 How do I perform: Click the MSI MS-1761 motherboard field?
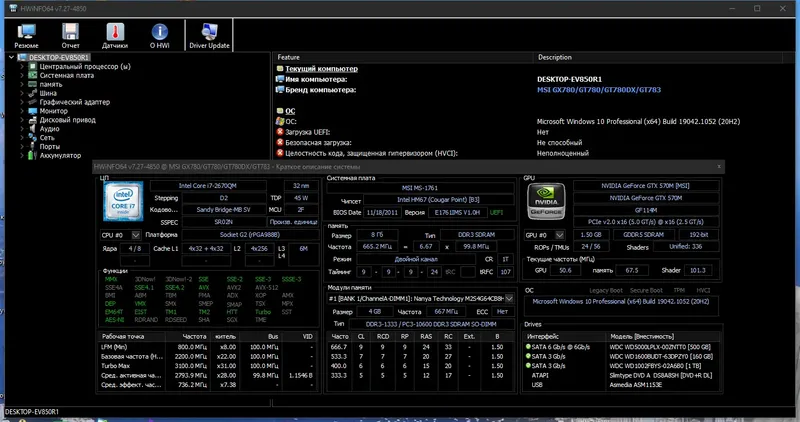pos(420,188)
